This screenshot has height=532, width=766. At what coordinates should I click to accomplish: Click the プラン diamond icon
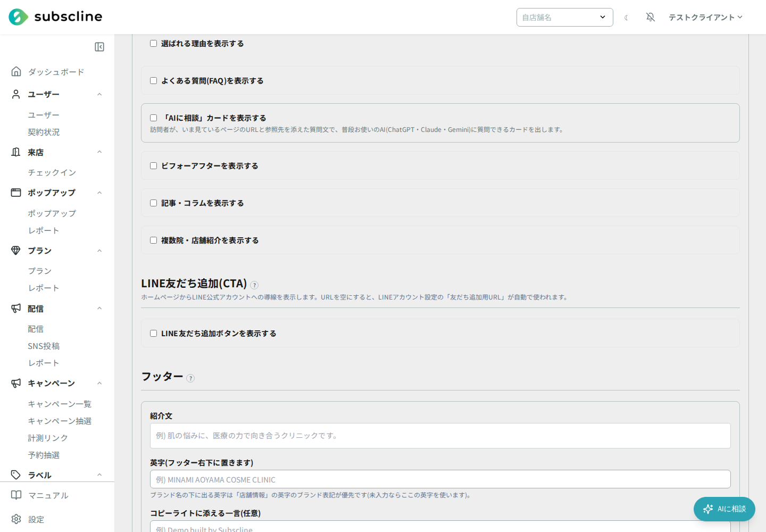16,251
